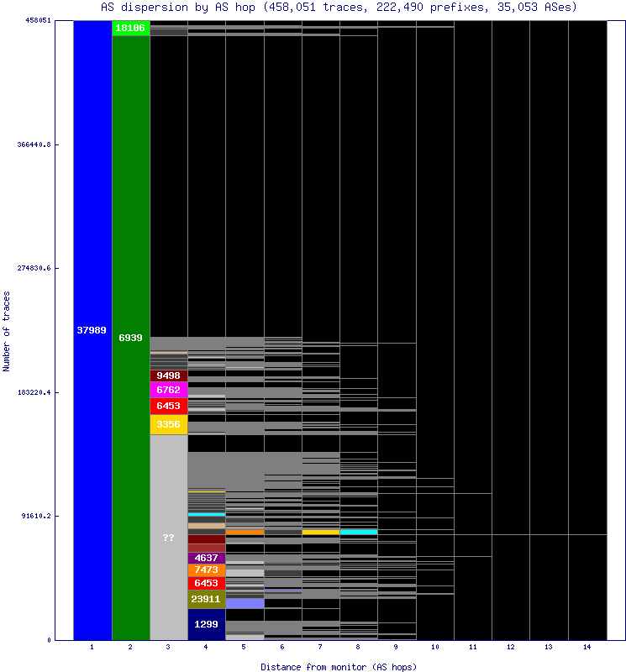The image size is (626, 672).
Task: Select the dark red 9498 segment
Action: 168,375
